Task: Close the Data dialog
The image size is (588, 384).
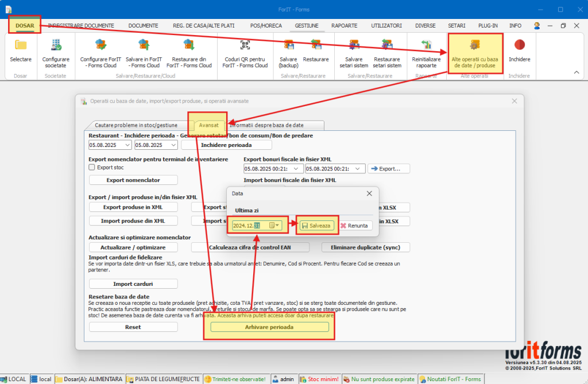Action: click(369, 193)
